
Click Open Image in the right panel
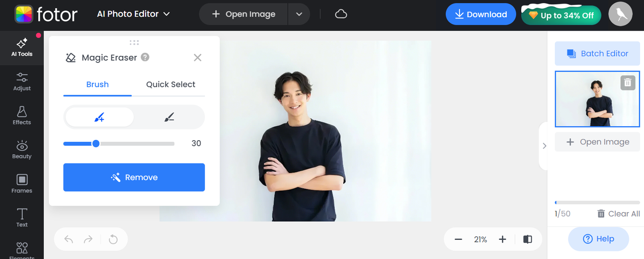(597, 142)
